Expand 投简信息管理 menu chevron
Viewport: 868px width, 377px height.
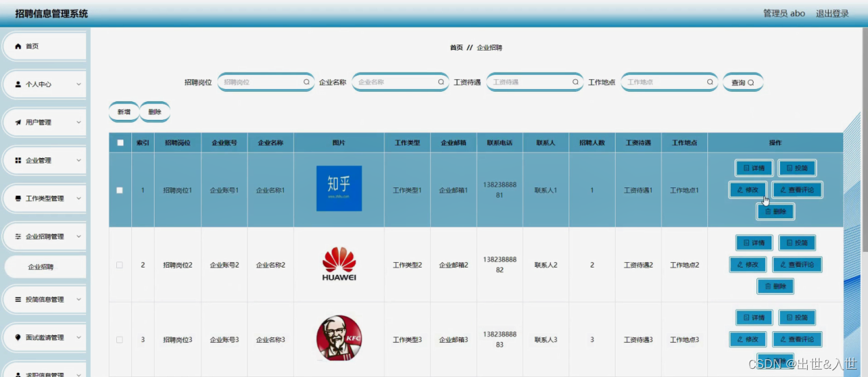[79, 300]
